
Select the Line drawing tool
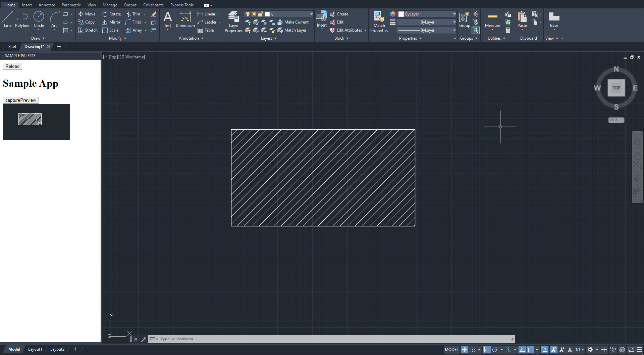click(x=8, y=19)
